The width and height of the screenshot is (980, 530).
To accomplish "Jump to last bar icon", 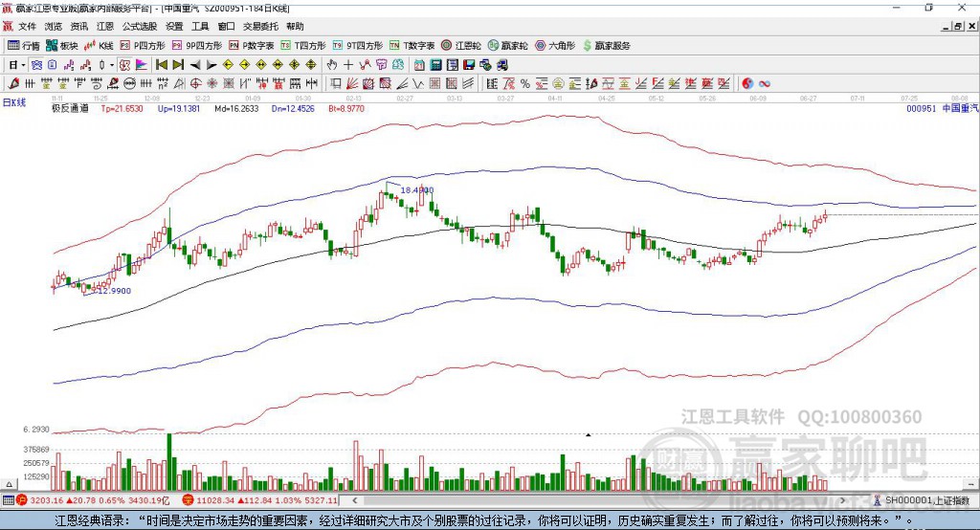I will [178, 65].
